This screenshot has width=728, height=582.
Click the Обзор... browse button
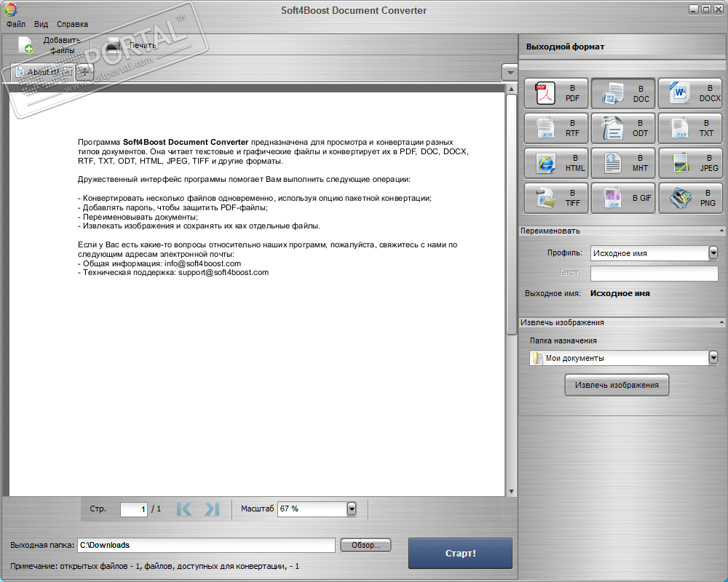pyautogui.click(x=366, y=545)
